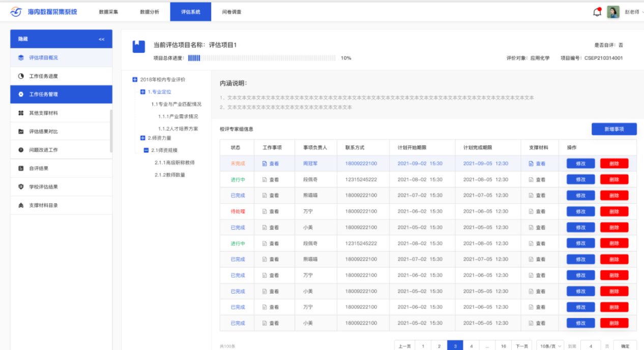Open the 问卷调查 top tab

[231, 12]
